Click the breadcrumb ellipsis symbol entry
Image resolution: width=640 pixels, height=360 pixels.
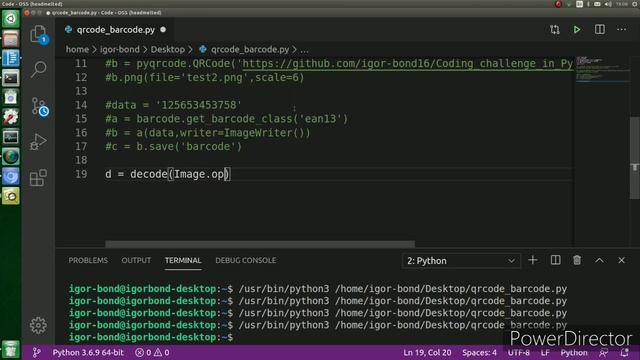[x=304, y=50]
